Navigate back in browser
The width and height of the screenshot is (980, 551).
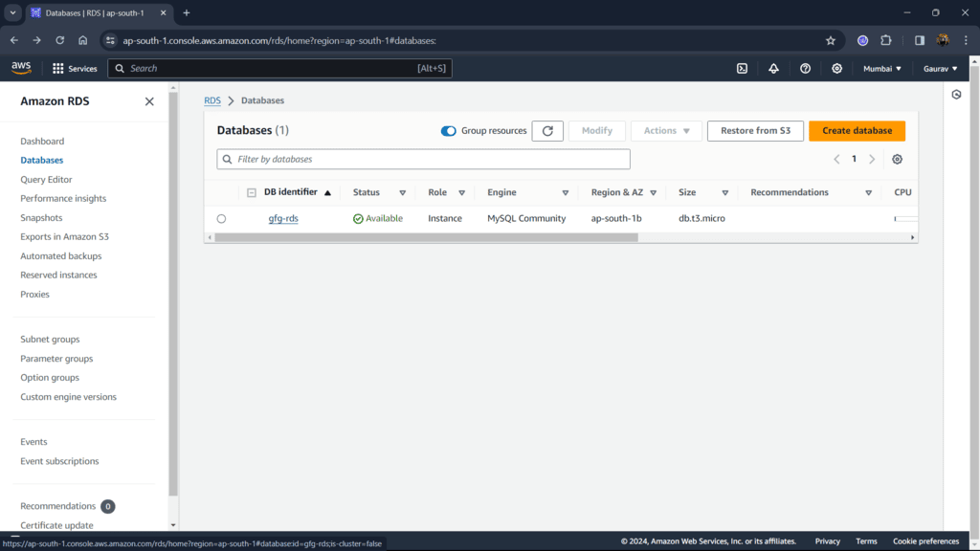click(x=13, y=40)
